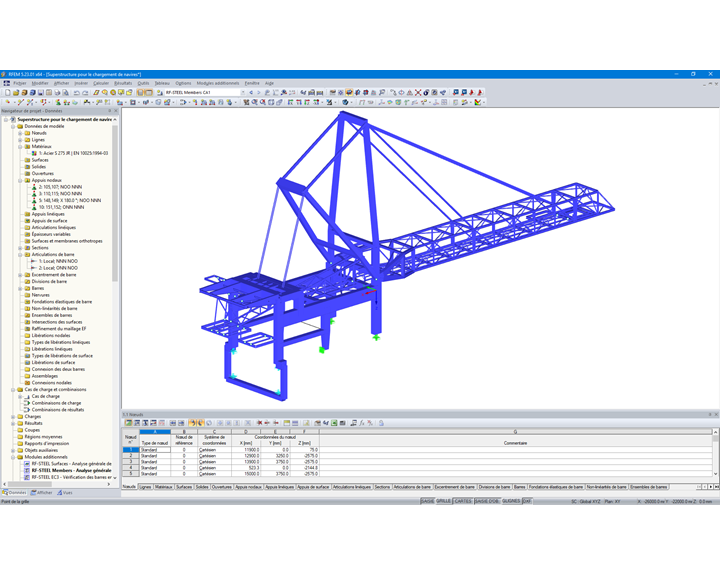The width and height of the screenshot is (720, 576).
Task: Toggle highlighted orange icon in table toolbar
Action: point(192,423)
